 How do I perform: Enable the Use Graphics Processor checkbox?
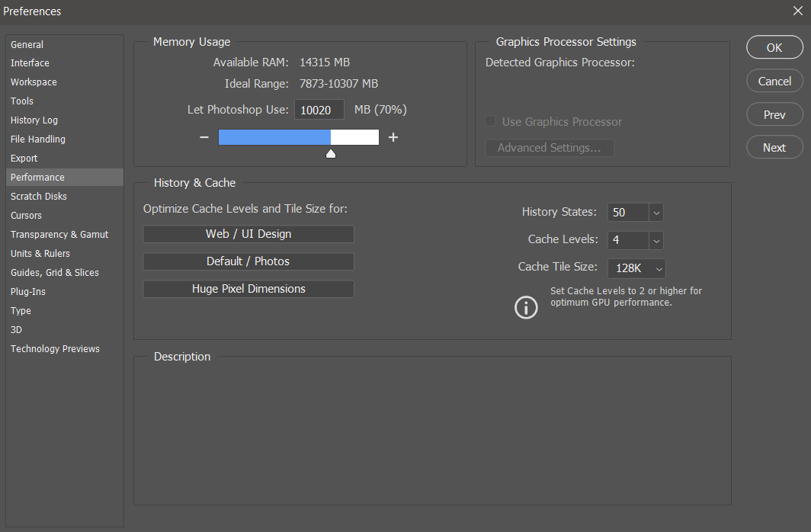[489, 121]
